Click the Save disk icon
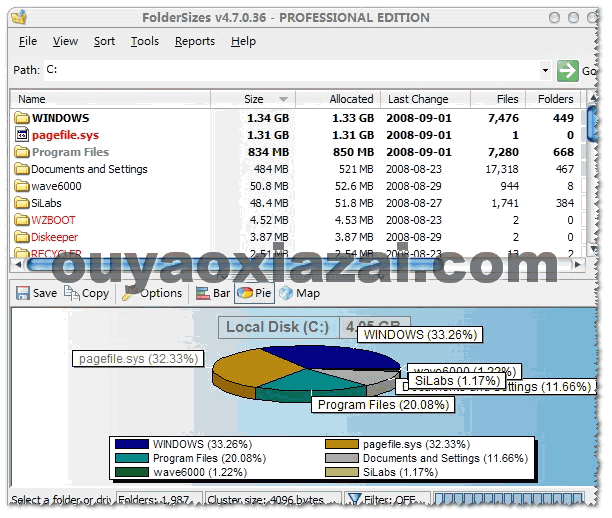 pyautogui.click(x=23, y=293)
